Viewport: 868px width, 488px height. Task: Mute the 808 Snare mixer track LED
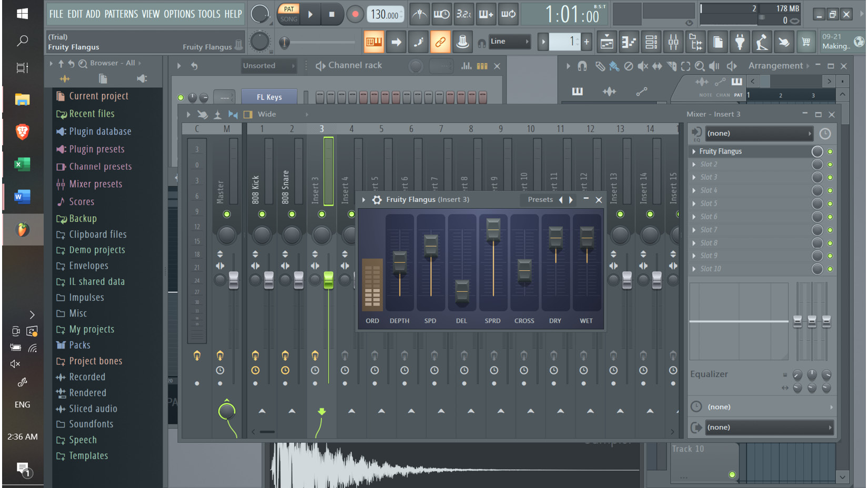click(x=292, y=214)
